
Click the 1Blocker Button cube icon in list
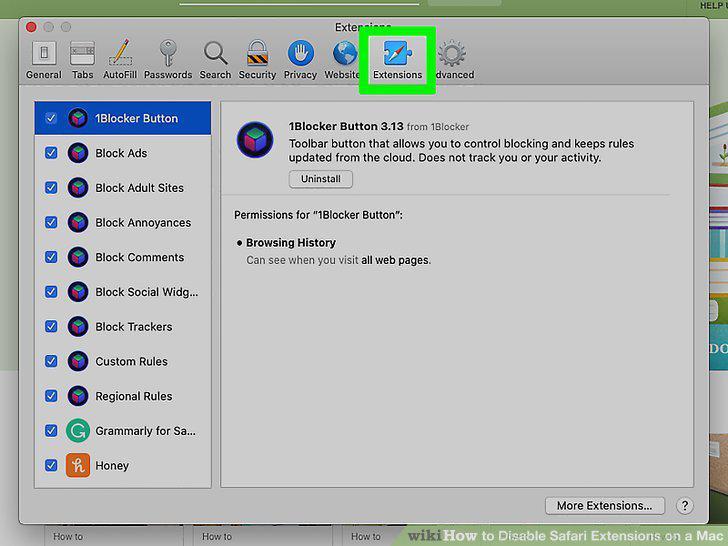(78, 118)
